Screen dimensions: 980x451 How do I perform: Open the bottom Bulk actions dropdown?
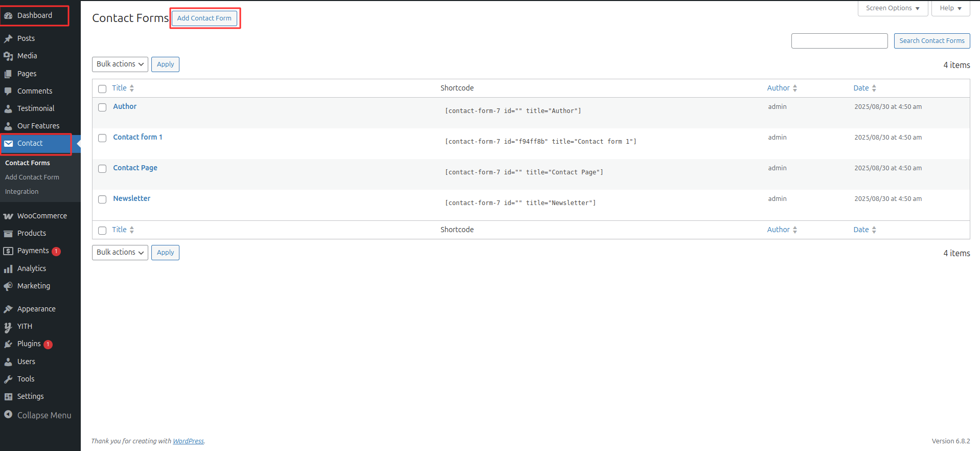tap(120, 252)
